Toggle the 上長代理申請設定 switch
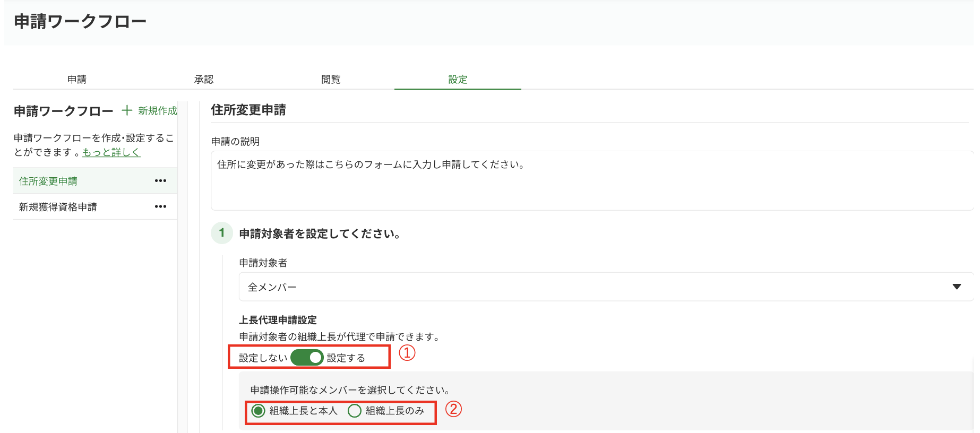 [x=307, y=358]
